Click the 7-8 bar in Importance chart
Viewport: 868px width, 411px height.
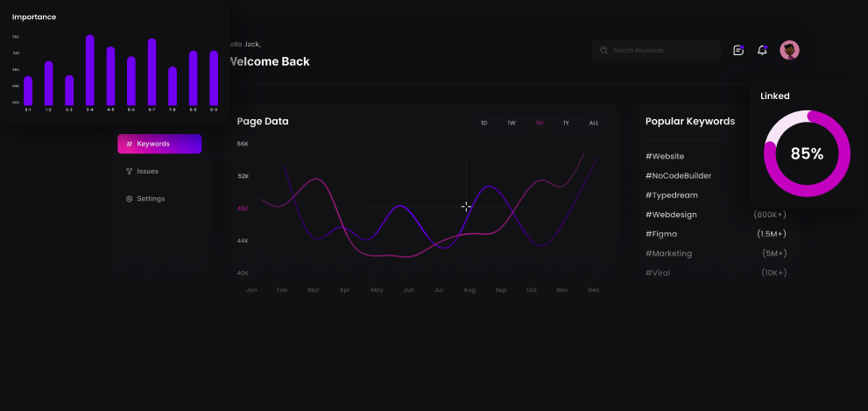click(x=173, y=87)
